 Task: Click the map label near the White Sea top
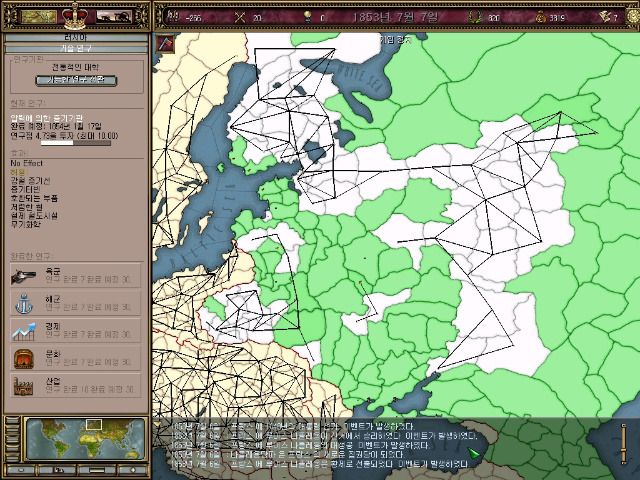pos(396,39)
